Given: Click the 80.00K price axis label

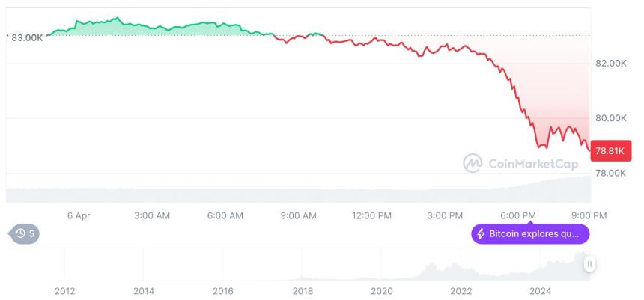Looking at the screenshot, I should (611, 118).
